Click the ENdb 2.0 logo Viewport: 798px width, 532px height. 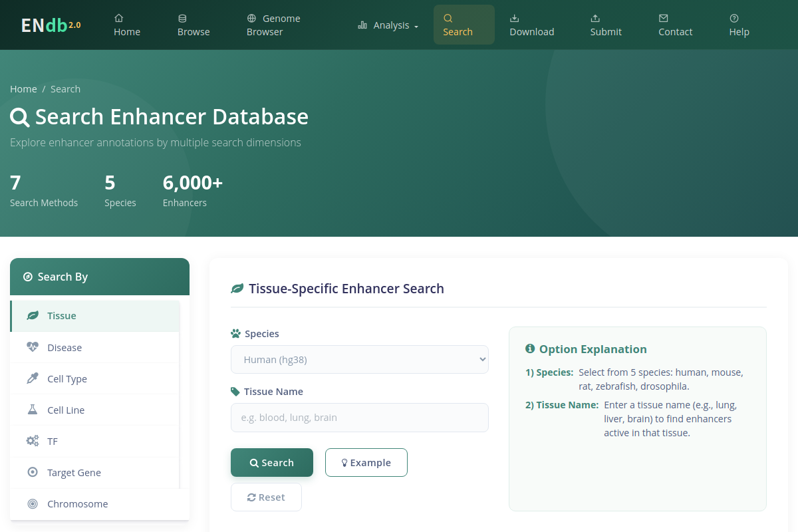pyautogui.click(x=51, y=25)
